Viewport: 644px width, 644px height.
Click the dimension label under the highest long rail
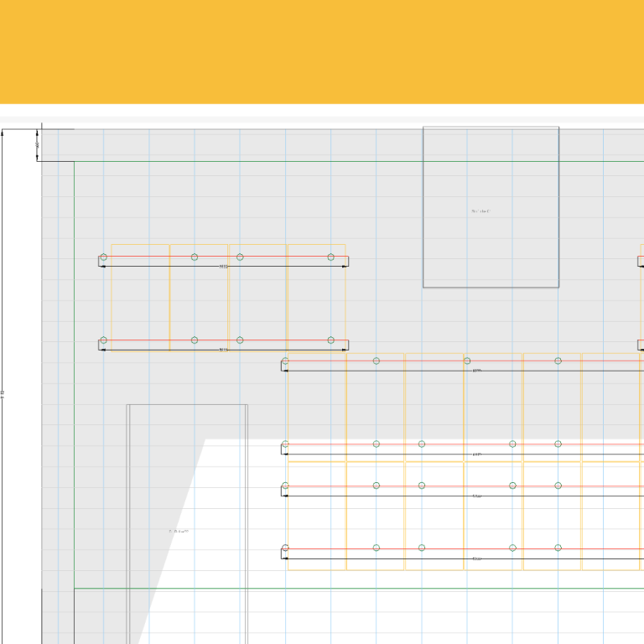[x=476, y=371]
